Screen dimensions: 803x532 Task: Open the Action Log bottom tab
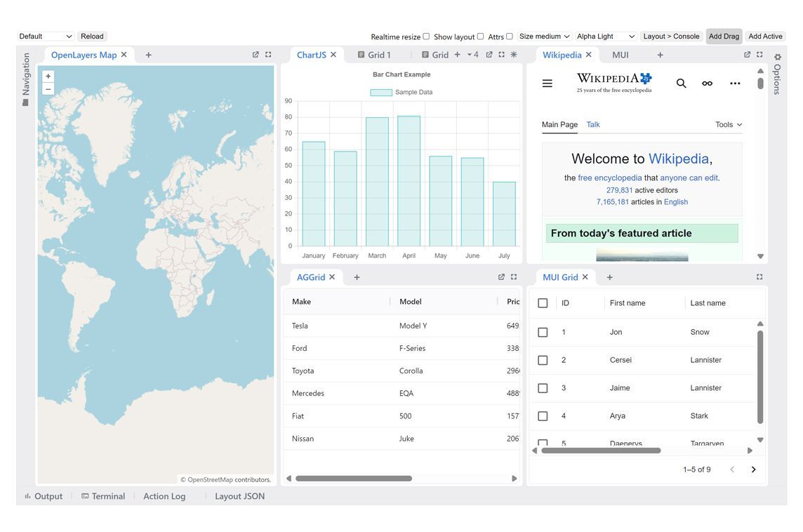coord(164,496)
